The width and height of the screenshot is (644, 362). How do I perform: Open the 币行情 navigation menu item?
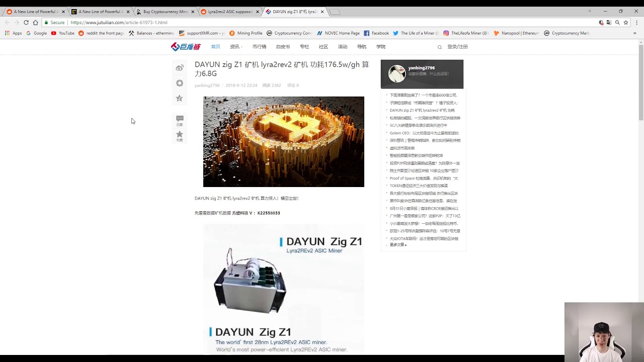click(259, 47)
